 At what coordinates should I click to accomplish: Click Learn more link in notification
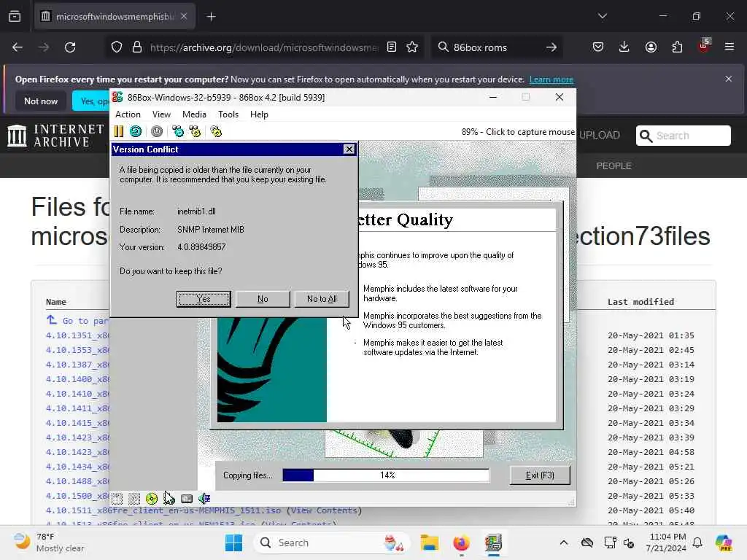[x=551, y=79]
